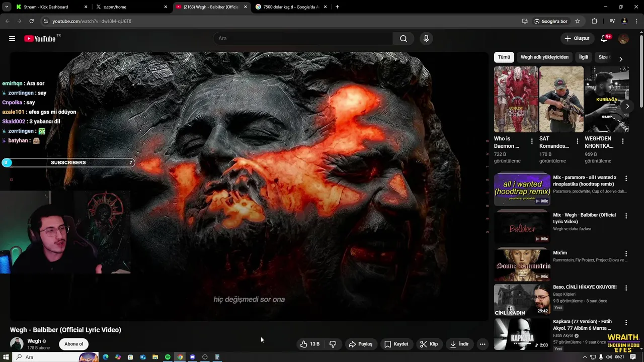The width and height of the screenshot is (644, 362).
Task: Open the Windows Start menu
Action: pyautogui.click(x=6, y=357)
